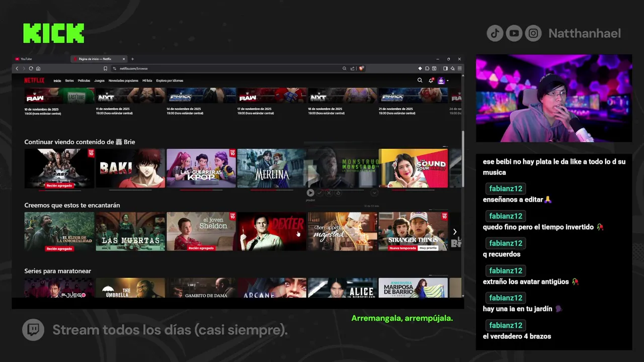The image size is (644, 362).
Task: Open the Dexter thumbnail
Action: (272, 231)
